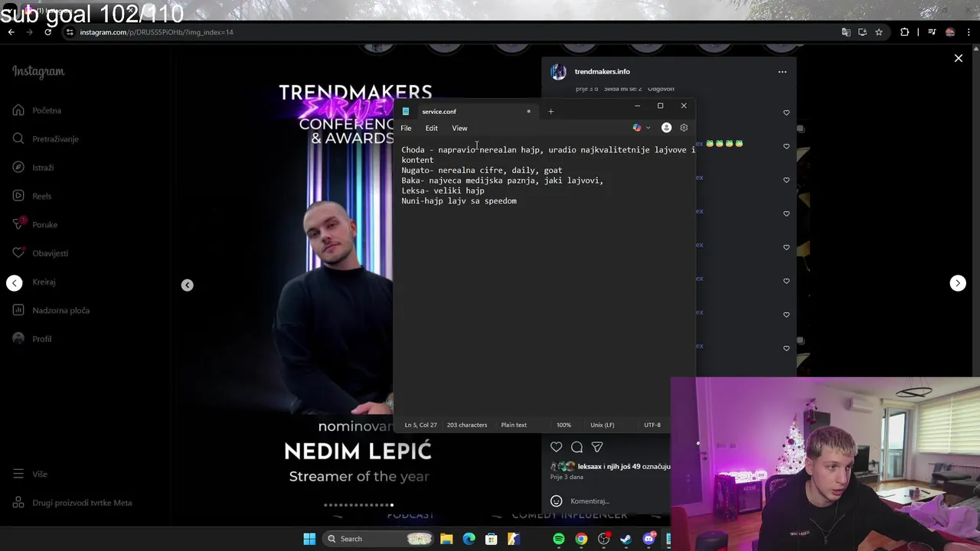The image size is (980, 551).
Task: Click UTF-8 encoding indicator
Action: 652,425
